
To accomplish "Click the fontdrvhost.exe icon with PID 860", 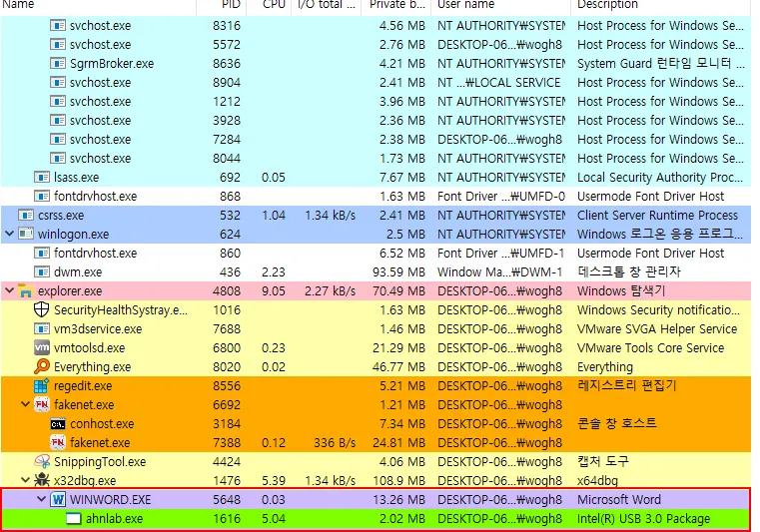I will tap(42, 253).
